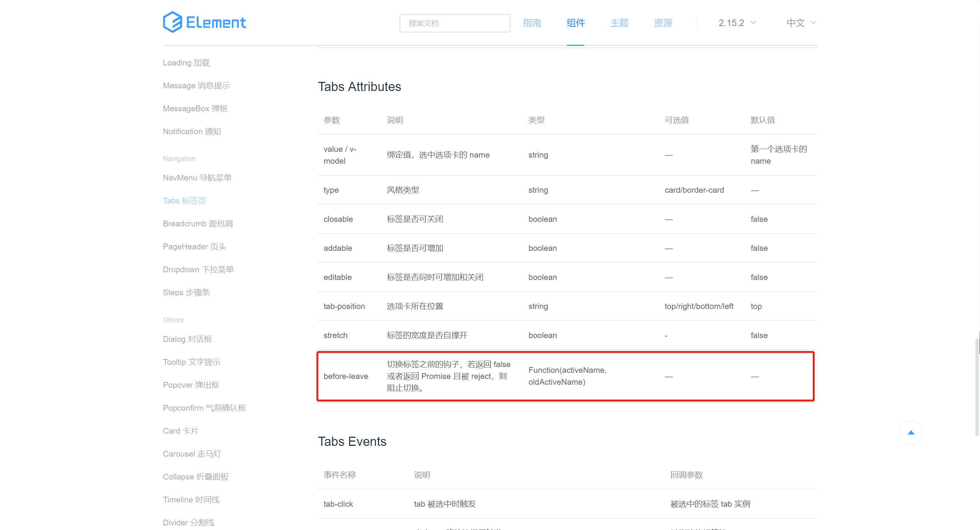This screenshot has height=530, width=980.
Task: Click the Element logo icon
Action: point(172,22)
